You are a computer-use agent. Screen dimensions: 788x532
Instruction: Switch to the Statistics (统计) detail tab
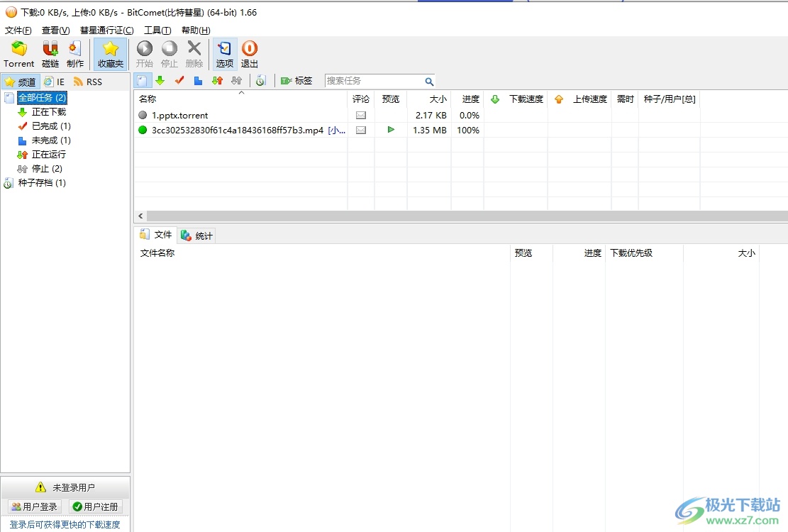(x=197, y=235)
